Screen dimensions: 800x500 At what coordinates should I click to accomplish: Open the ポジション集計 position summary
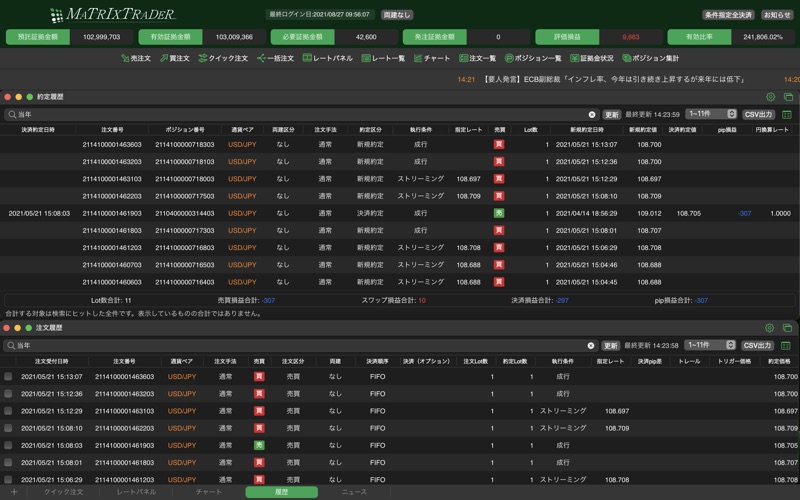pos(651,58)
